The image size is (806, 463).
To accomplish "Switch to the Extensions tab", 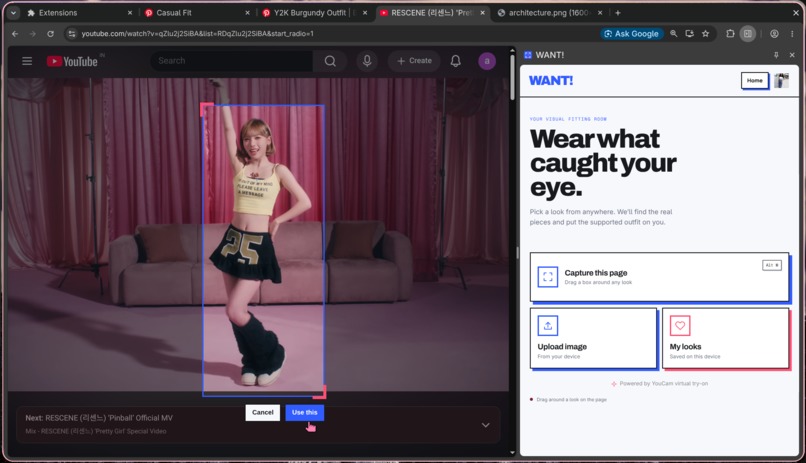I will 80,13.
